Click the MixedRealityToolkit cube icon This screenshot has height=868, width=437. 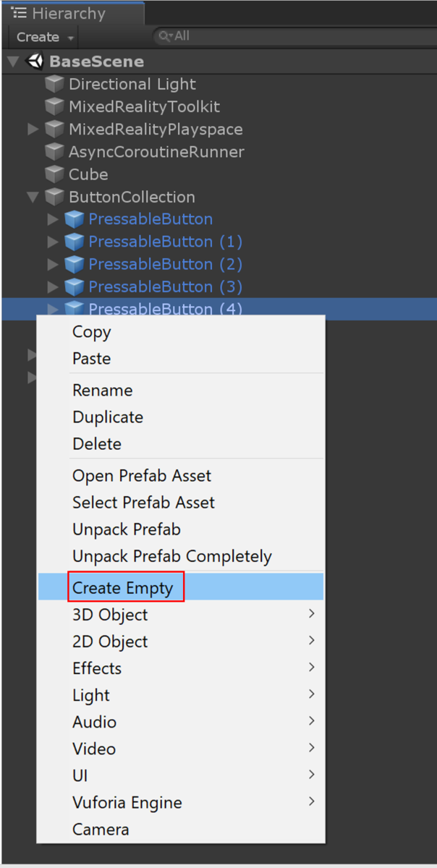[54, 107]
